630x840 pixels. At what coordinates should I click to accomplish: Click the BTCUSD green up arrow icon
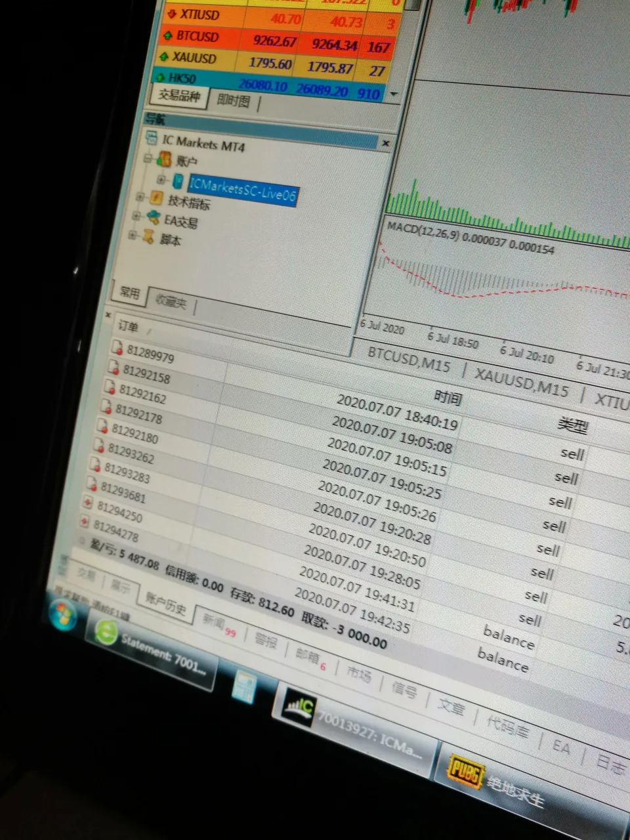(x=168, y=35)
